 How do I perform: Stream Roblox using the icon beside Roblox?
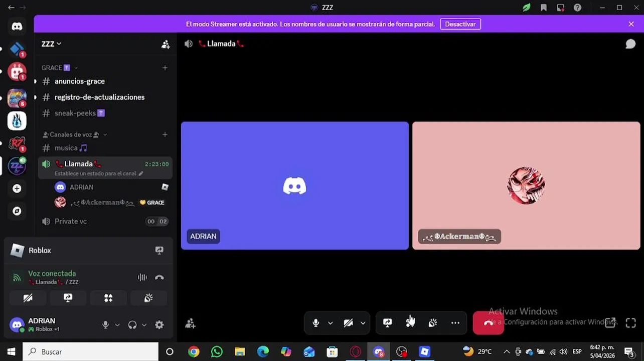point(159,250)
